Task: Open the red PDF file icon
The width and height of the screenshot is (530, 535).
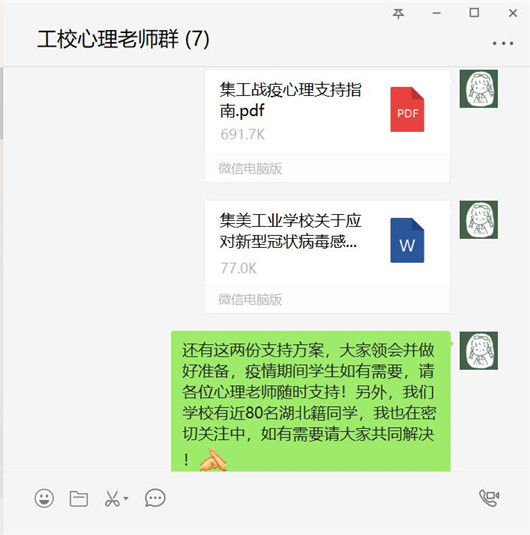Action: (x=407, y=110)
